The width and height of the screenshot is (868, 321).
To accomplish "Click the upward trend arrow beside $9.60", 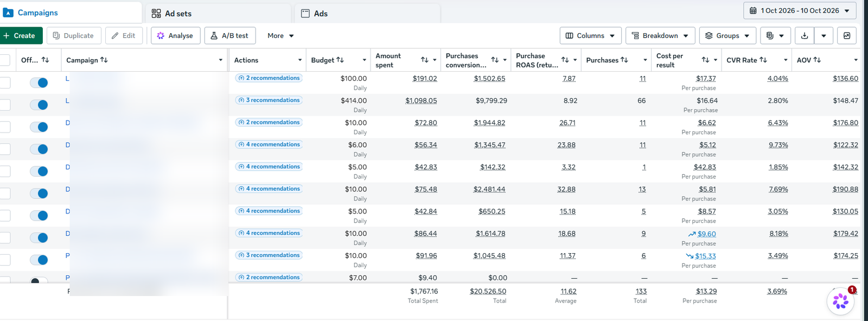I will [x=692, y=234].
